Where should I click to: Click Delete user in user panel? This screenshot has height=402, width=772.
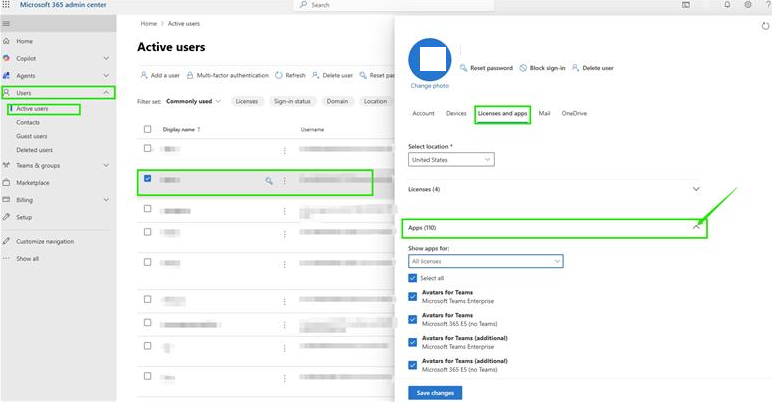pyautogui.click(x=593, y=68)
